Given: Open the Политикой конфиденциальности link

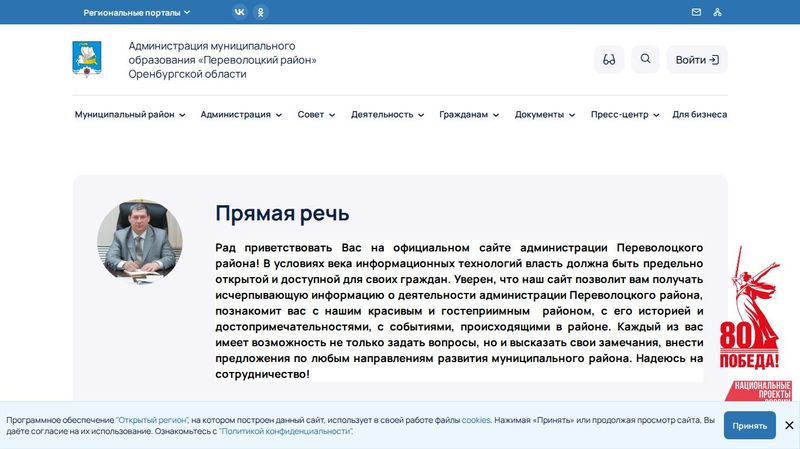Looking at the screenshot, I should point(285,431).
